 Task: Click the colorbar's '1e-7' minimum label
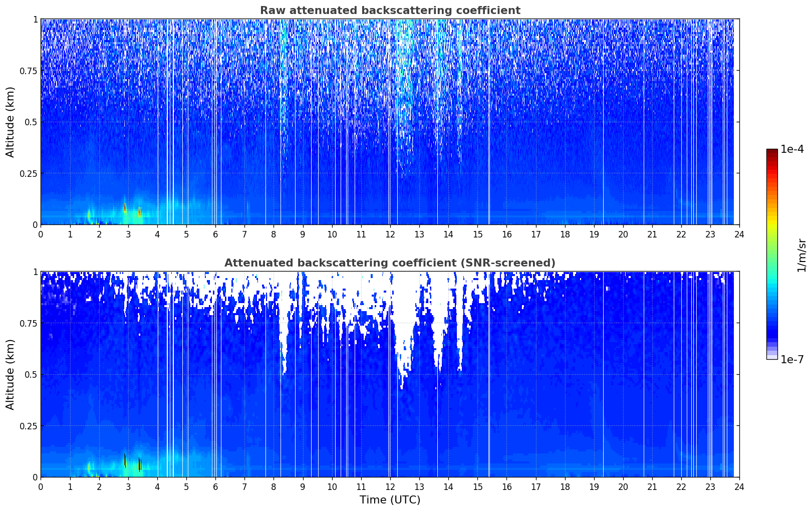click(792, 360)
